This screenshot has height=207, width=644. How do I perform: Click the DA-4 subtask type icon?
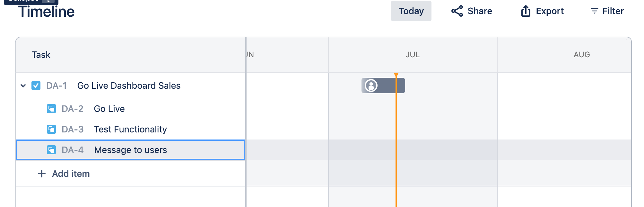(x=51, y=150)
